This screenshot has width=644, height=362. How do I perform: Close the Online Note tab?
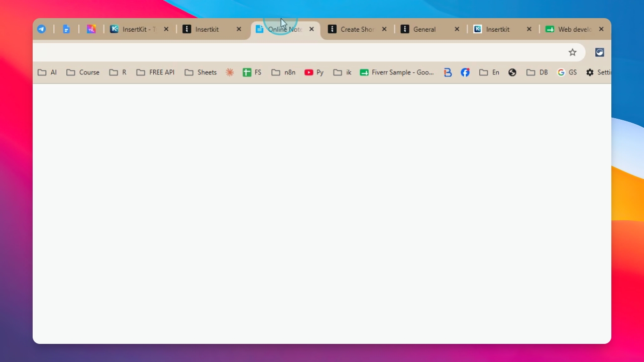coord(311,29)
